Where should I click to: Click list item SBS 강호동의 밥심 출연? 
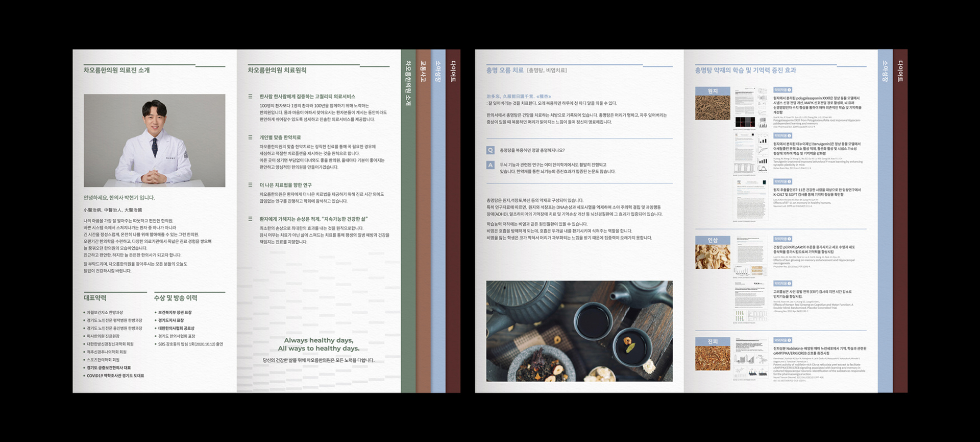(x=189, y=344)
